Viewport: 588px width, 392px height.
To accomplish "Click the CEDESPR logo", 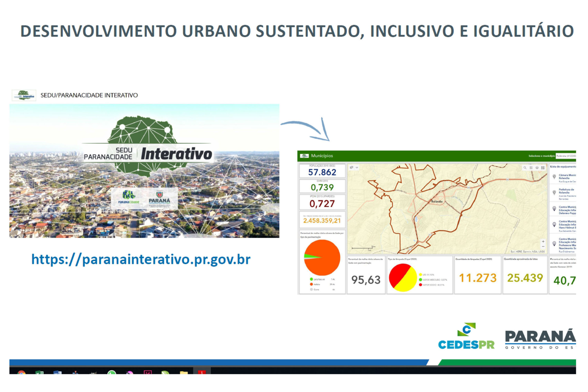I will pyautogui.click(x=466, y=336).
